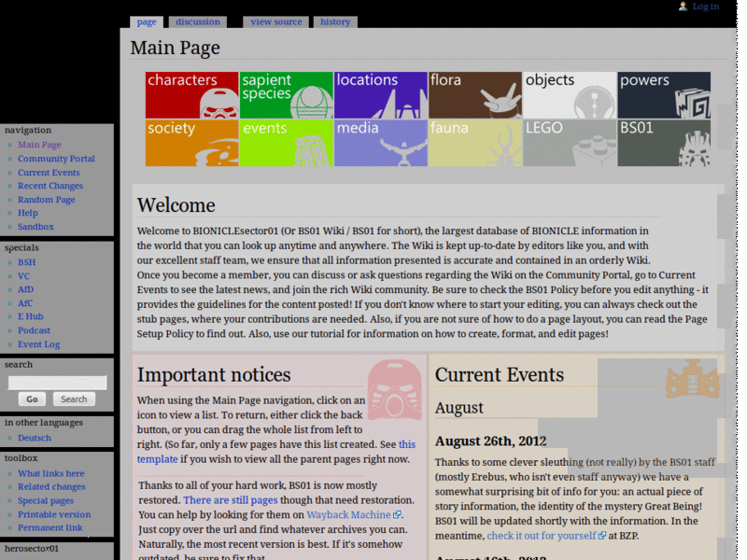Open the Wayback Machine link

pyautogui.click(x=348, y=515)
